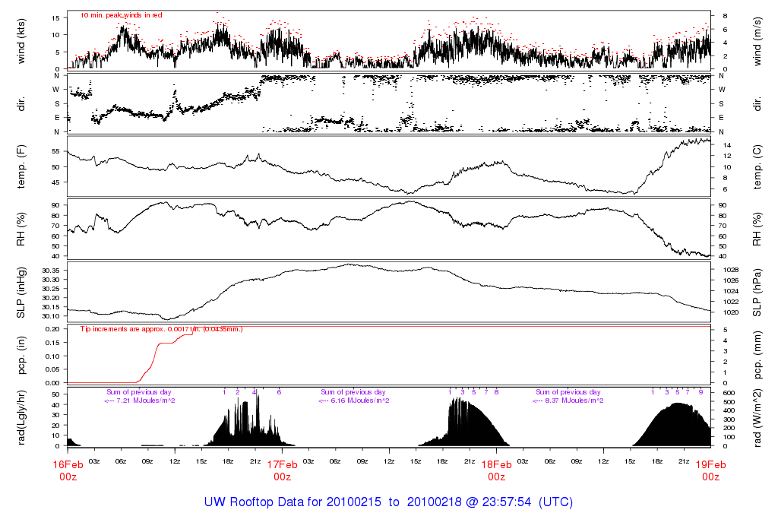Select the 'wind (m/s)' axis label

pos(757,41)
